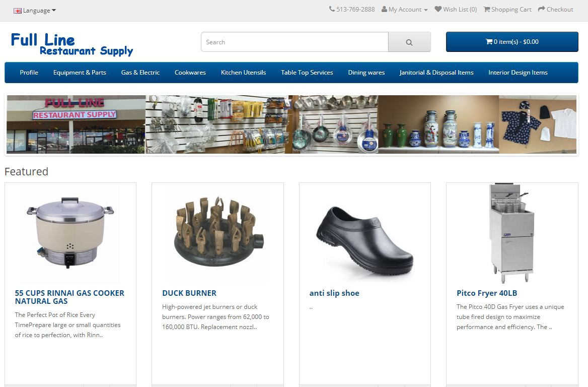Click the Rinnai gas cooker product image

tap(70, 233)
